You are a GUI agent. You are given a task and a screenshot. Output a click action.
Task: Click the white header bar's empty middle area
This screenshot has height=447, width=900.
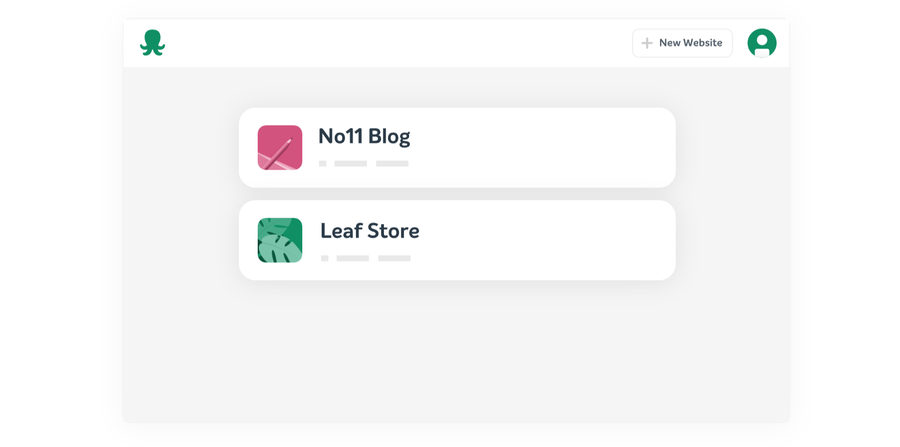[x=396, y=43]
